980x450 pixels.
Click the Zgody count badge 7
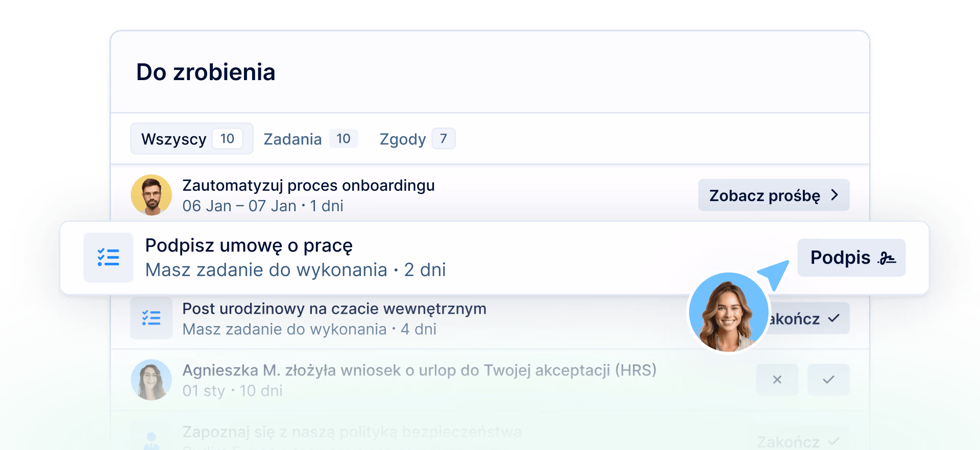(x=443, y=139)
